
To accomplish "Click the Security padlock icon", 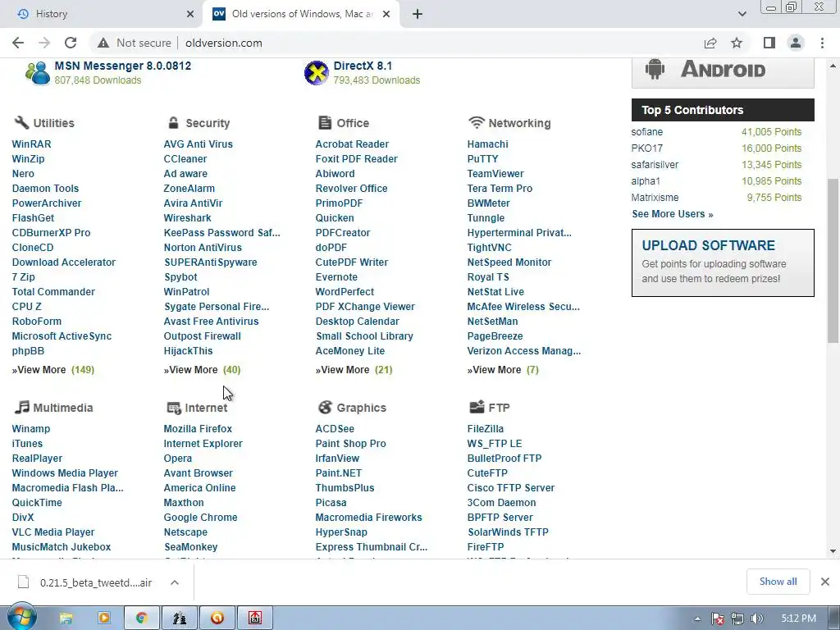I will click(173, 123).
